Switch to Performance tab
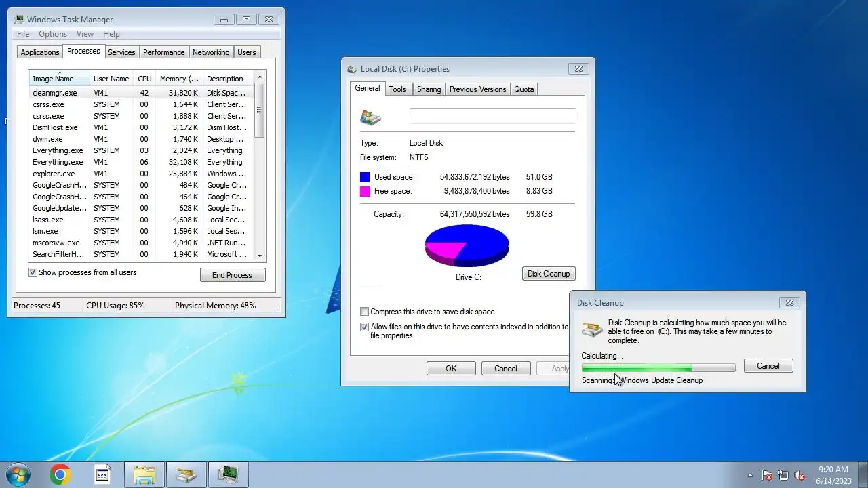Screen dimensions: 868x488 click(163, 52)
